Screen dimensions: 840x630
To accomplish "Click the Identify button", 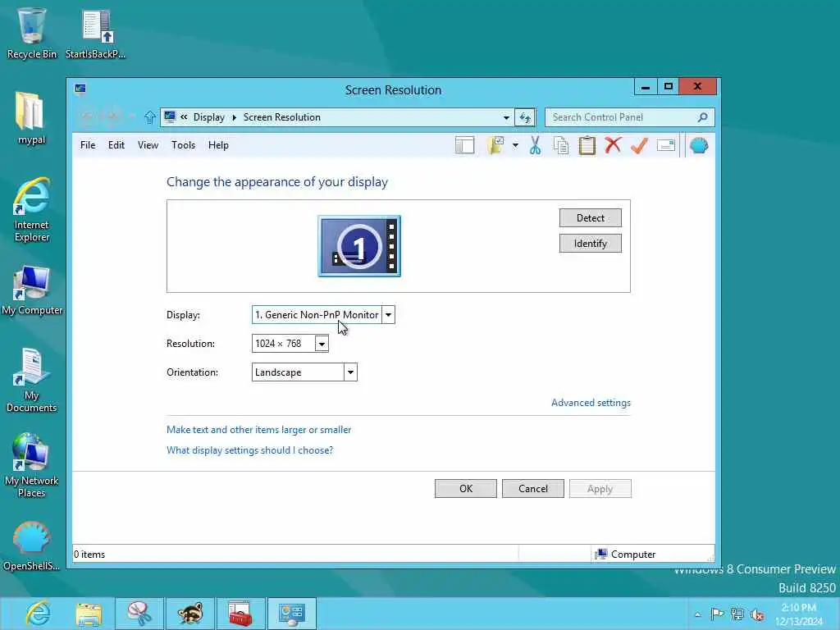I will pyautogui.click(x=591, y=243).
